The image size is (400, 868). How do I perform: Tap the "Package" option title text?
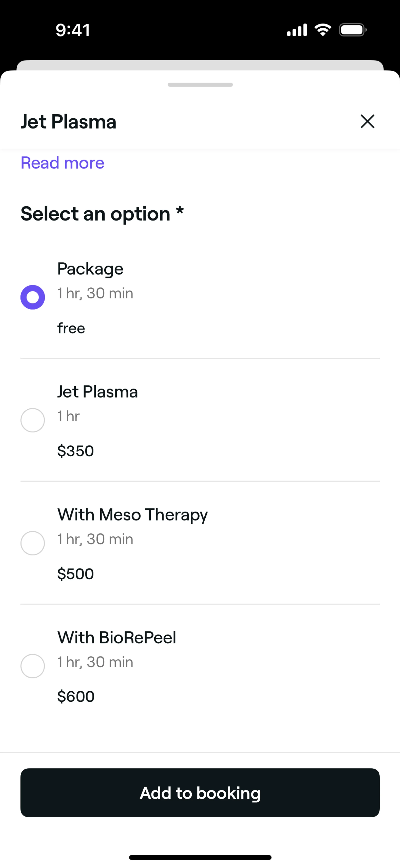click(x=90, y=269)
